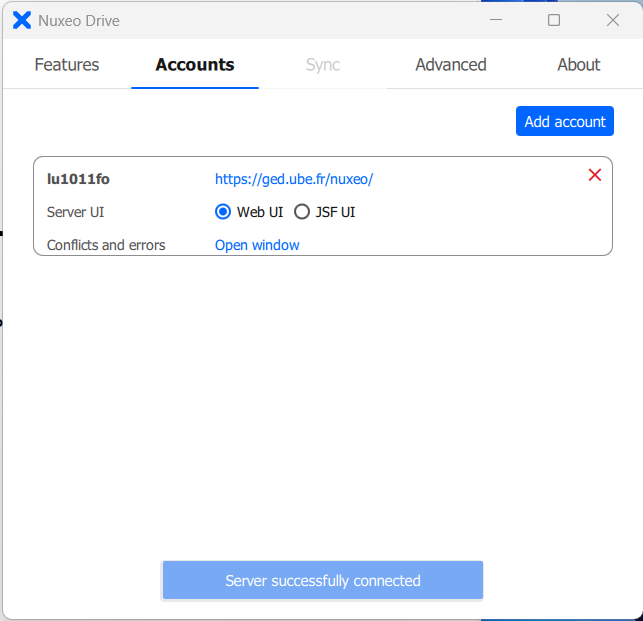The height and width of the screenshot is (621, 643).
Task: Click the Server successfully connected banner
Action: [323, 580]
